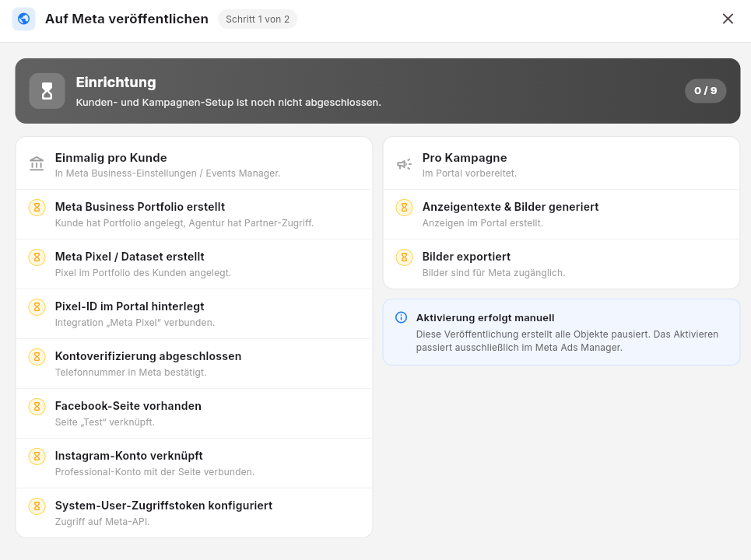Click text 'Professional-Konto mit der Seite verbunden.'
Screen dimensions: 751x560
pyautogui.click(x=155, y=472)
